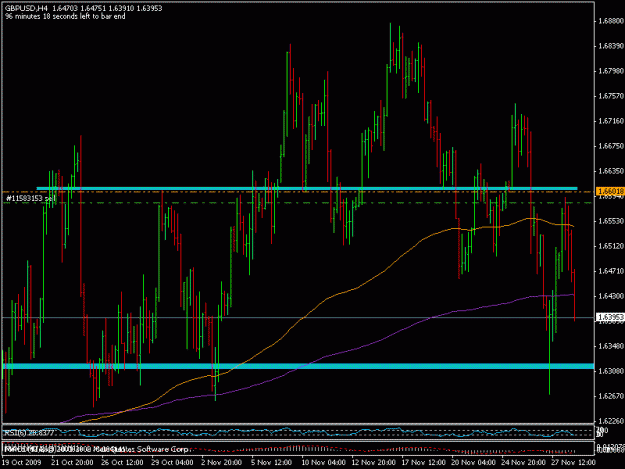The width and height of the screenshot is (625, 469).
Task: Click the 1.62670 price axis label
Action: 611,396
